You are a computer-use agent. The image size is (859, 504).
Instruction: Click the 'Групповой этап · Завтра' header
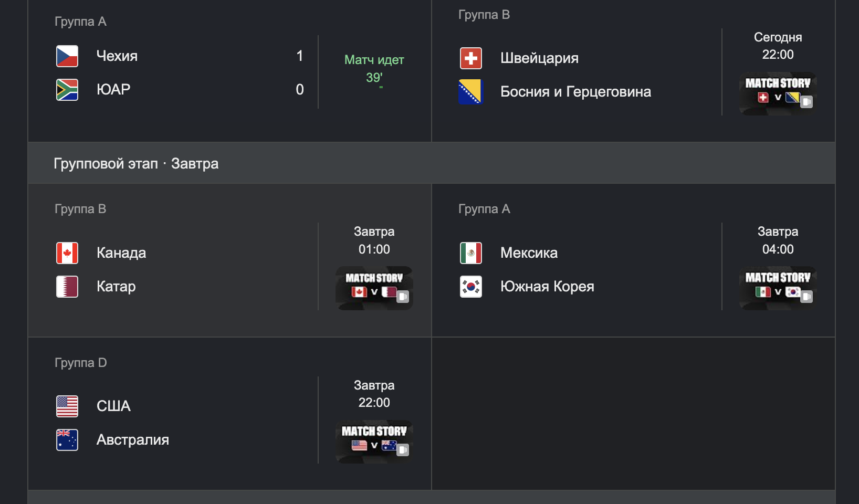click(136, 164)
